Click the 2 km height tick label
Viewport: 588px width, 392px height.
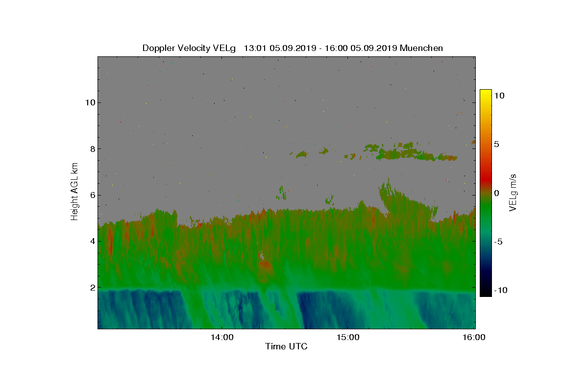tap(92, 288)
